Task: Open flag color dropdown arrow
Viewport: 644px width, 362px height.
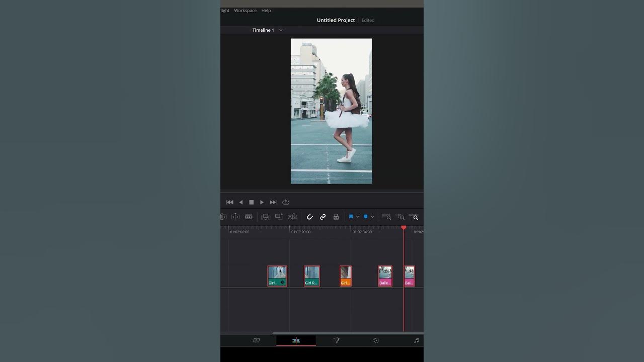Action: pyautogui.click(x=358, y=217)
